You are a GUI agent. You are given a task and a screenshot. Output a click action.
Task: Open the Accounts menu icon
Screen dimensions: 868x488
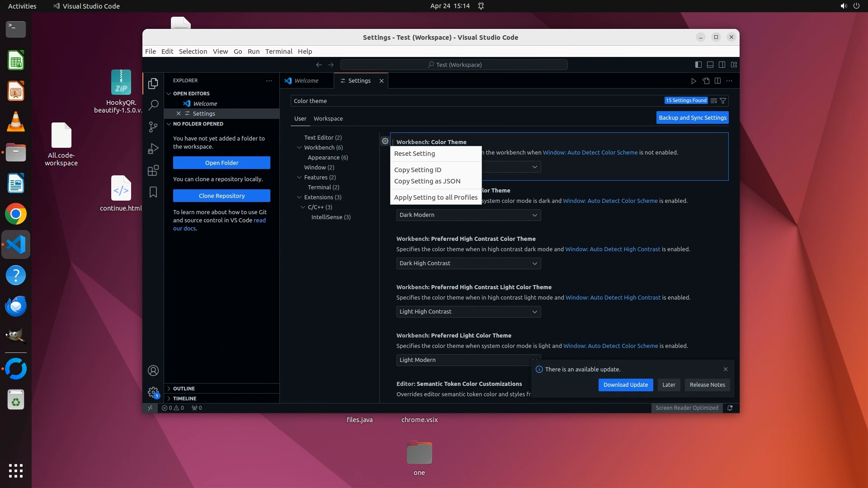pyautogui.click(x=153, y=371)
